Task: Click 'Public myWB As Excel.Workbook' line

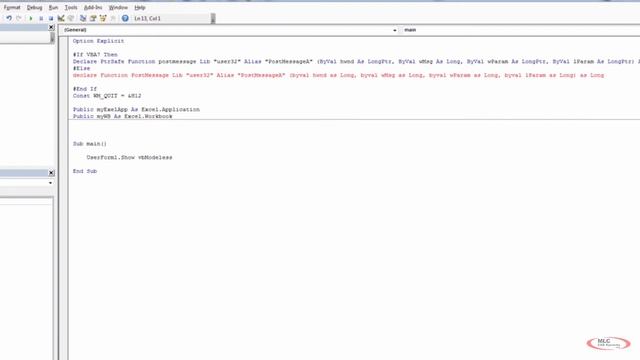Action: tap(122, 116)
